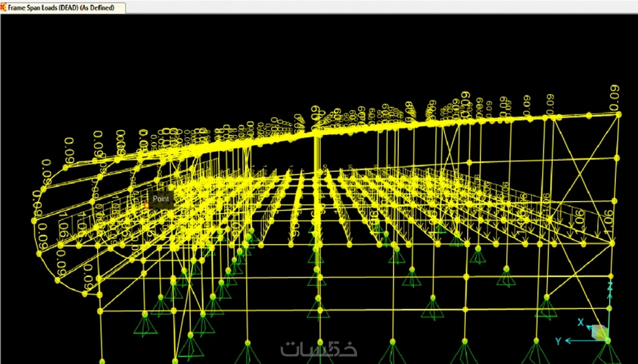The image size is (638, 364).
Task: Select the Frame Span Loads (DEAD) tab
Action: coord(63,8)
